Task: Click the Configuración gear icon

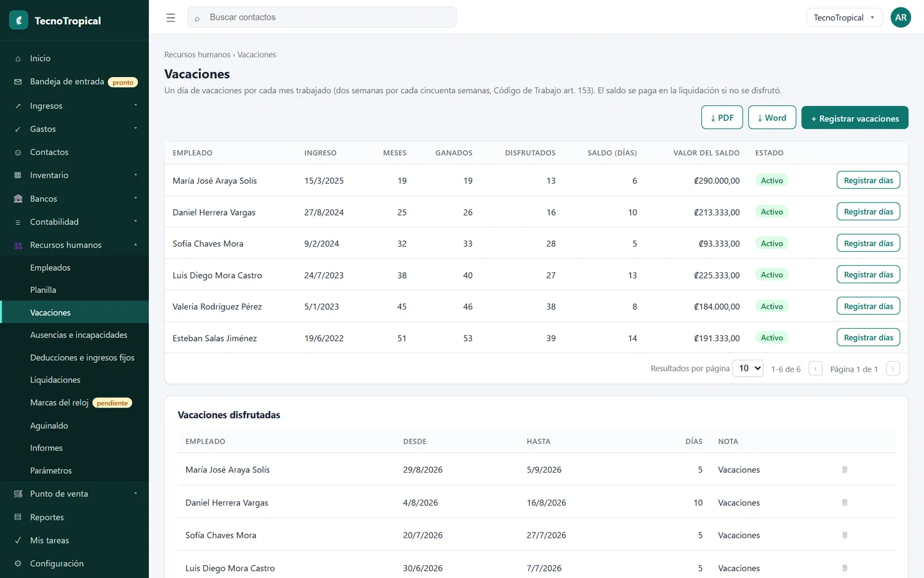Action: point(18,564)
